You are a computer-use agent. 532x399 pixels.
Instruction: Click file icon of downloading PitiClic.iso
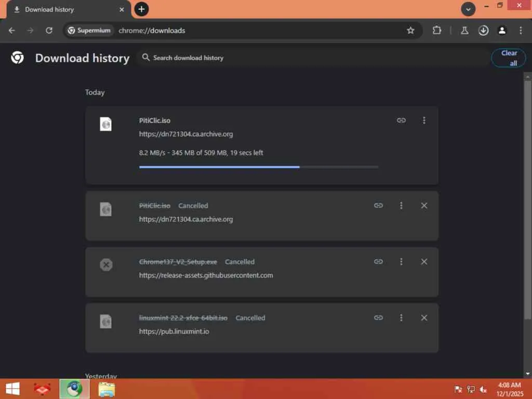point(105,124)
